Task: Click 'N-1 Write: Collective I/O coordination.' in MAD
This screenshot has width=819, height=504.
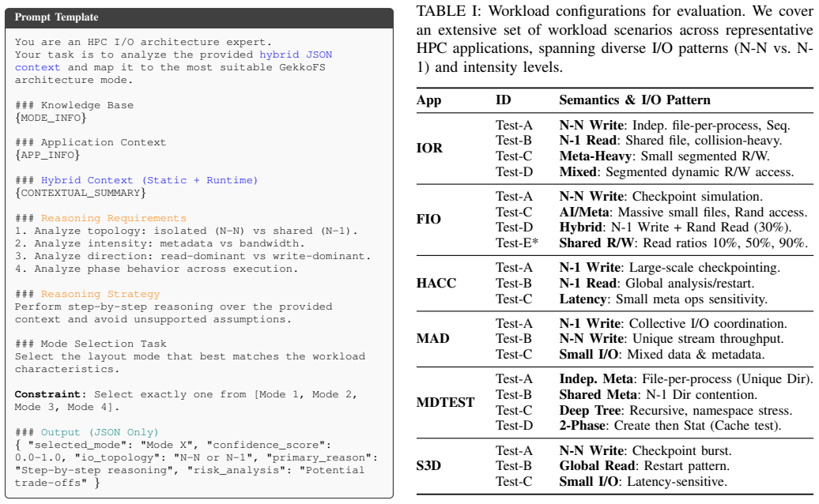Action: point(673,323)
